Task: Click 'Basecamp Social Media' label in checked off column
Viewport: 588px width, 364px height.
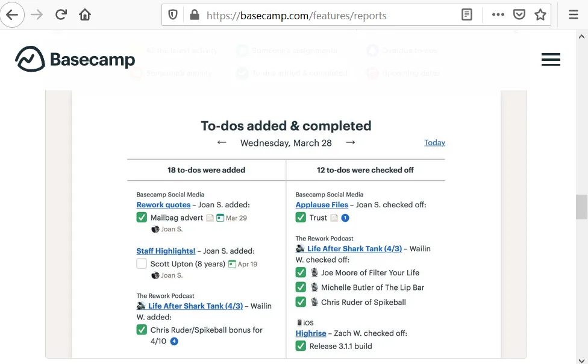Action: point(330,195)
